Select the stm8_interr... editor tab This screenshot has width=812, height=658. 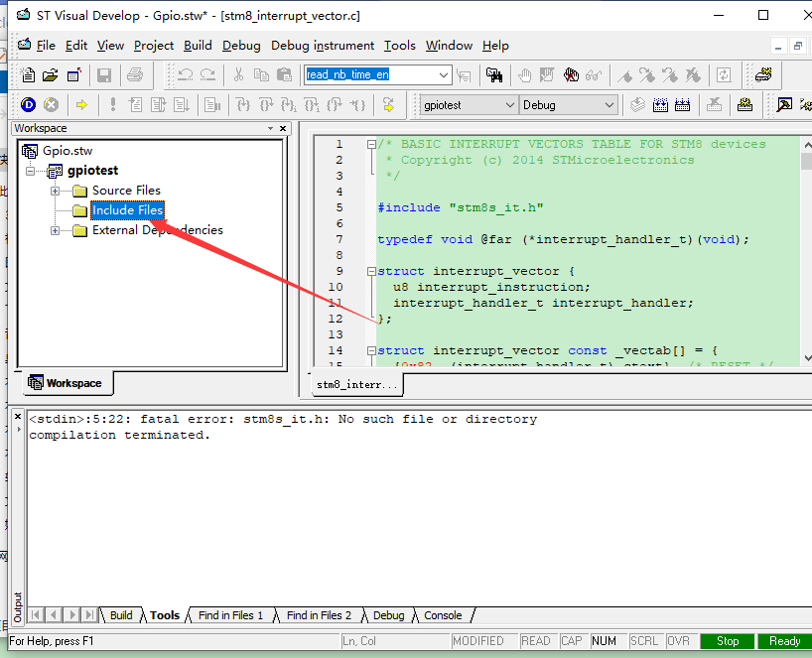click(x=357, y=385)
